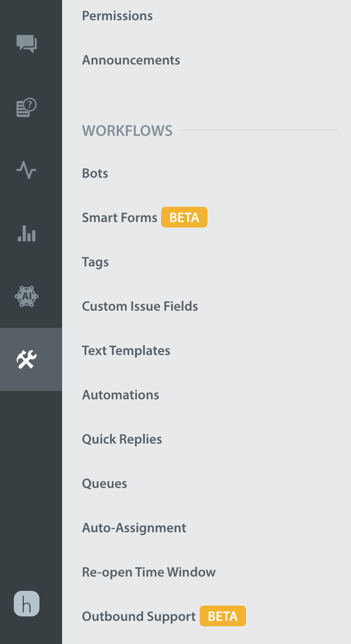Open Outbound Support beta feature
The image size is (351, 644).
coord(139,616)
